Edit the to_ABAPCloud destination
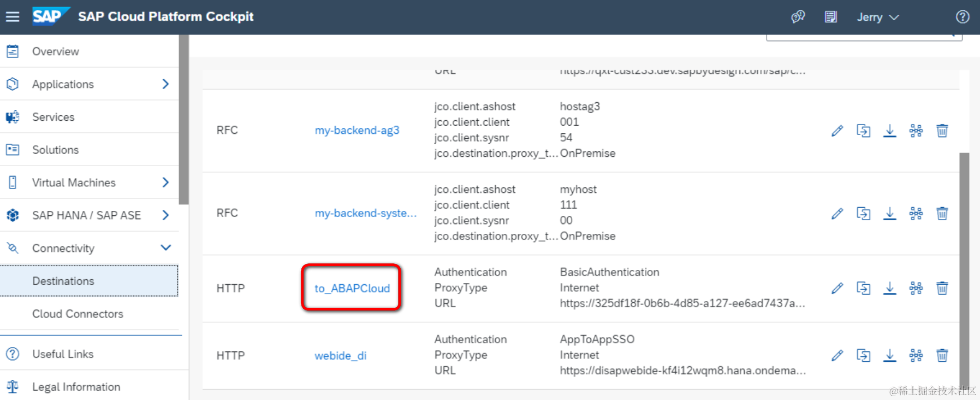Viewport: 980px width, 400px height. click(x=838, y=289)
